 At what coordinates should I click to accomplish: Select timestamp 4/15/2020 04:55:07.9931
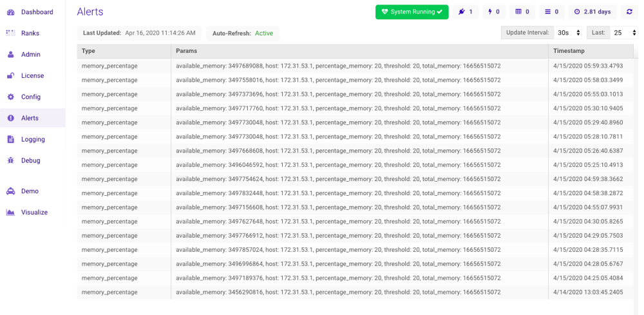pos(588,207)
